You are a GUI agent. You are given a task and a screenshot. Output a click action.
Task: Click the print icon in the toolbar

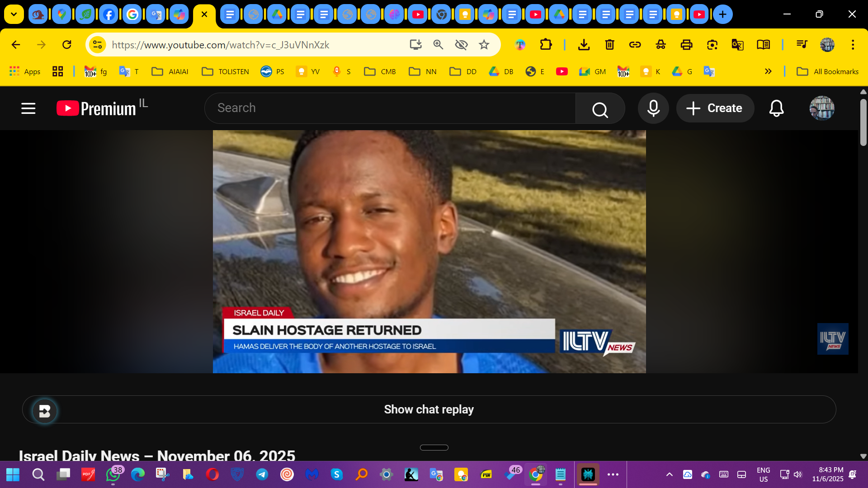(x=686, y=45)
